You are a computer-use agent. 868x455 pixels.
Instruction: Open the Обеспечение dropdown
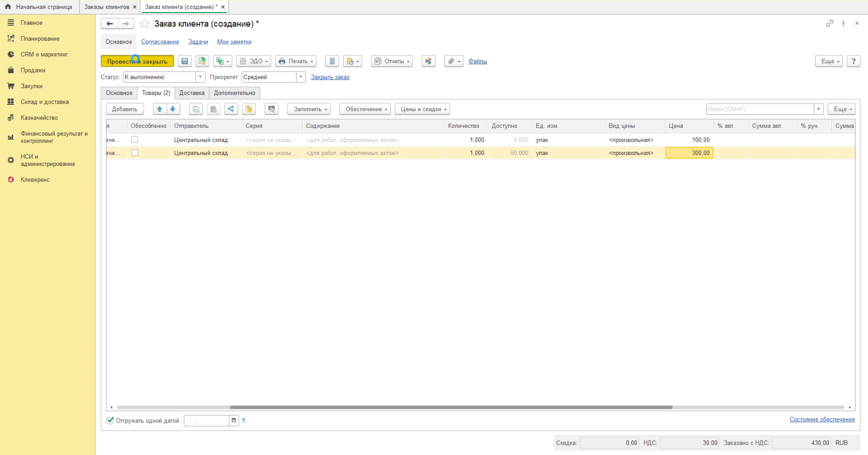pos(365,109)
